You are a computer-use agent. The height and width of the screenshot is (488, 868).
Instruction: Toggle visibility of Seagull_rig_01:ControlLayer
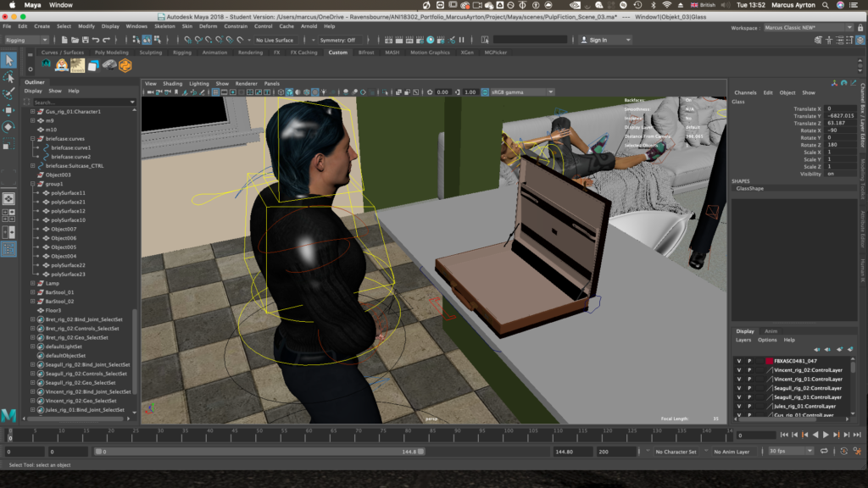point(738,397)
